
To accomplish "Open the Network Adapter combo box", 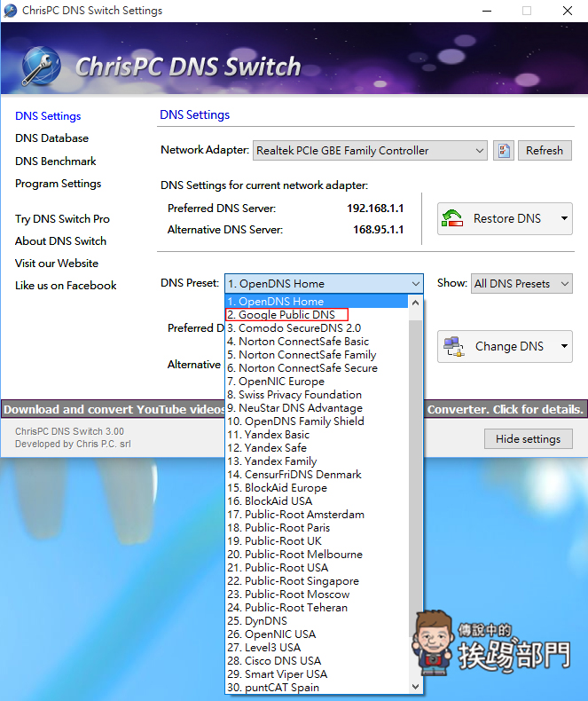I will coord(370,151).
